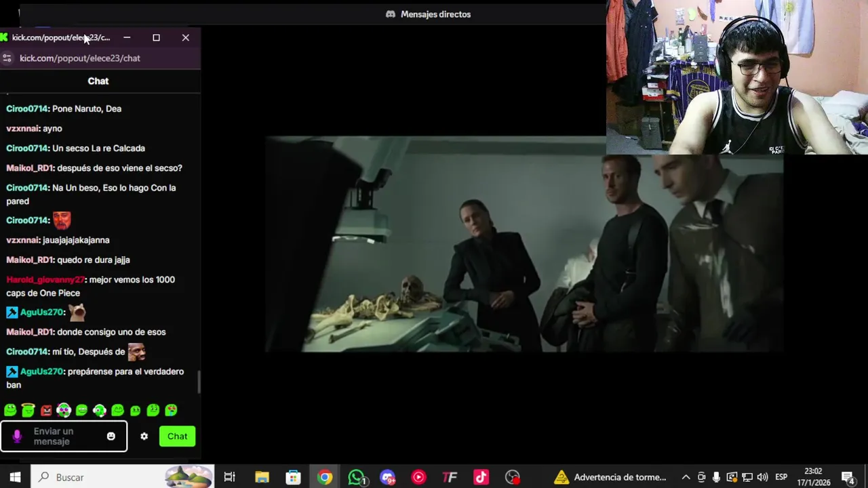Open AguUs270 profile on 'prepárense' message
This screenshot has width=868, height=488.
(x=41, y=372)
